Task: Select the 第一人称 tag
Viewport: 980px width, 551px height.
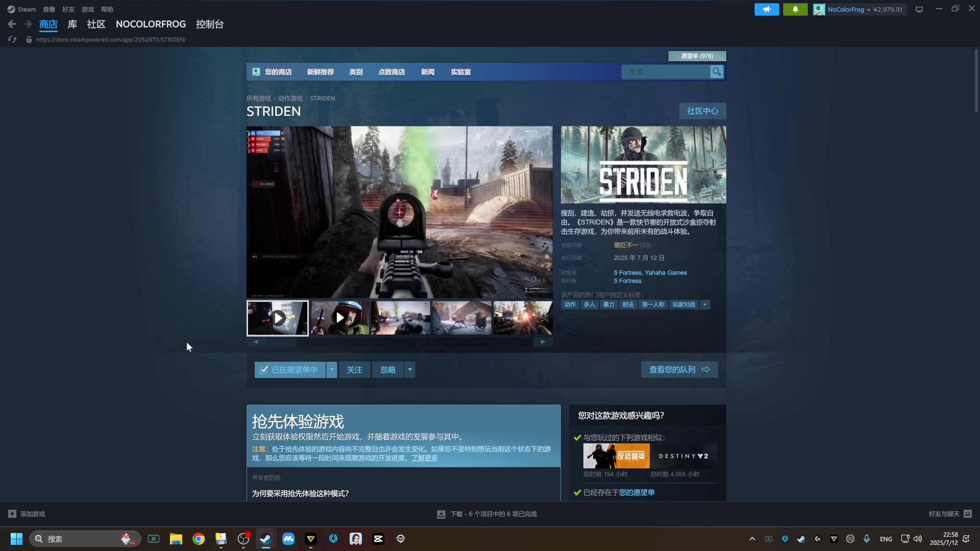Action: point(653,305)
